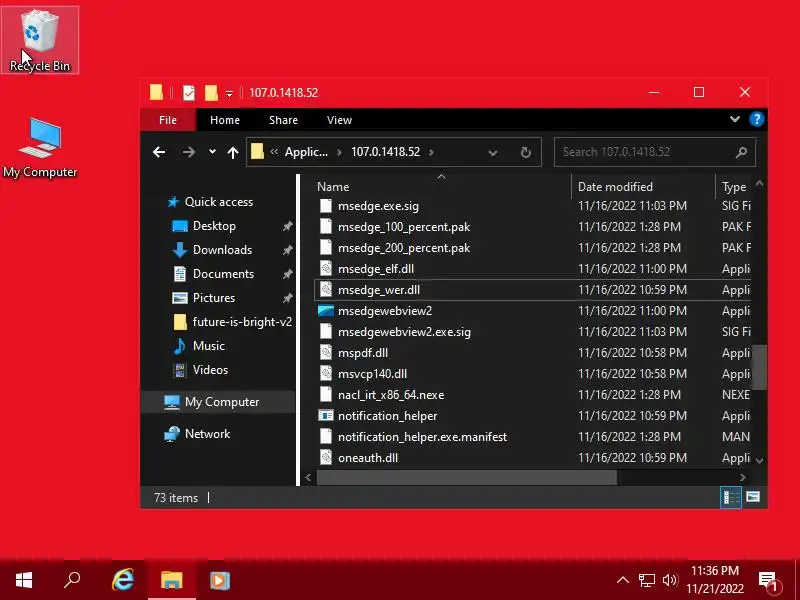Go up one folder level
Viewport: 800px width, 600px height.
point(233,152)
